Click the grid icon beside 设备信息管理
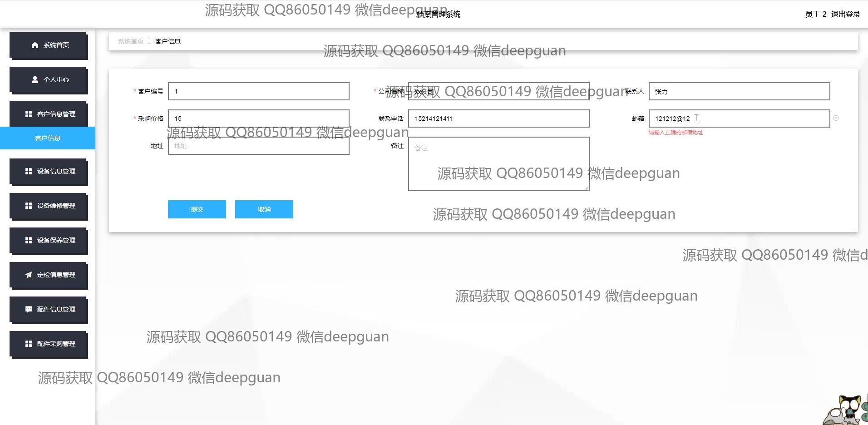The width and height of the screenshot is (868, 425). click(29, 171)
